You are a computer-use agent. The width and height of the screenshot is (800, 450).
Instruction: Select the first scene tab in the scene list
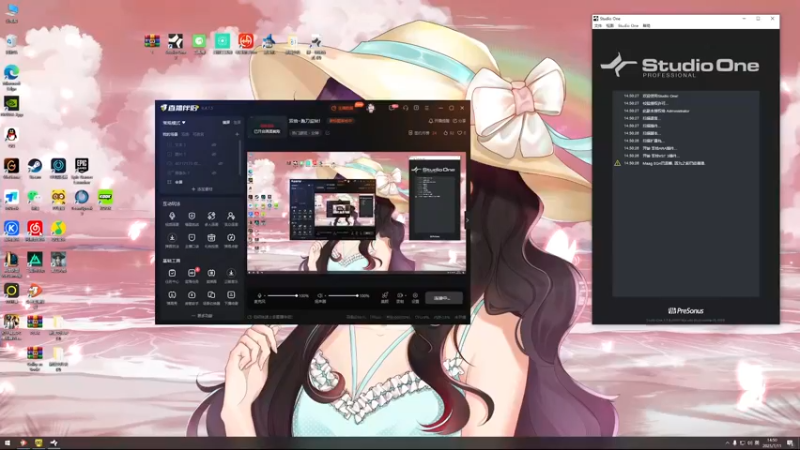tap(170, 134)
